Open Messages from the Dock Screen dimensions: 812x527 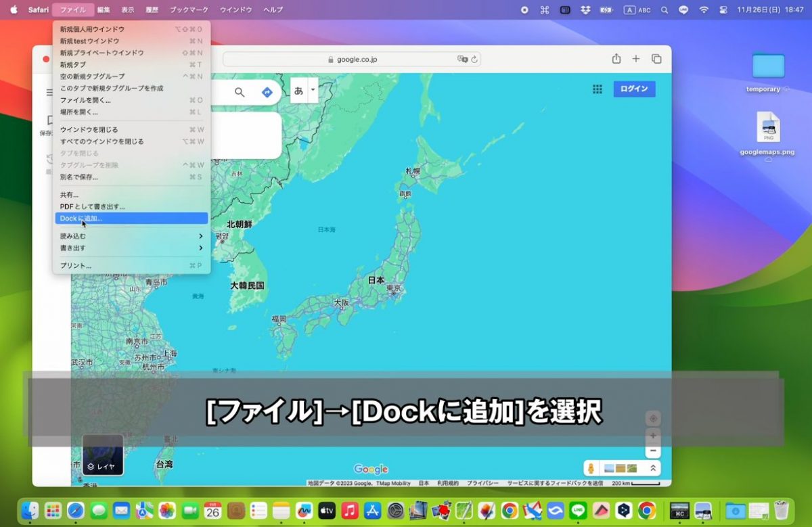[x=99, y=511]
